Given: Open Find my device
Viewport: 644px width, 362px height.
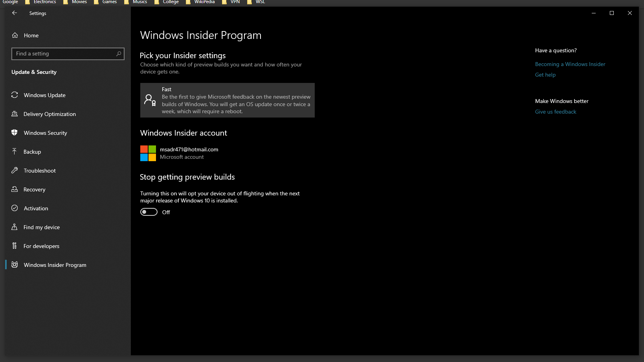Looking at the screenshot, I should pyautogui.click(x=42, y=227).
